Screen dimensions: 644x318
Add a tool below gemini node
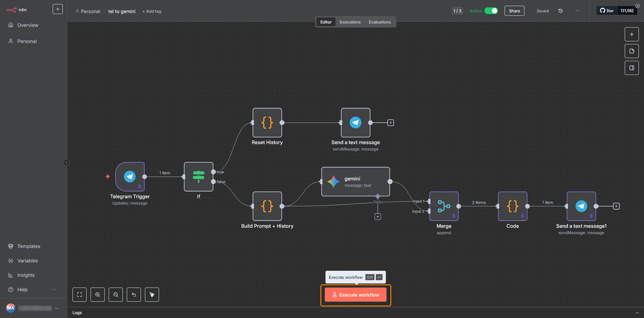tap(377, 217)
